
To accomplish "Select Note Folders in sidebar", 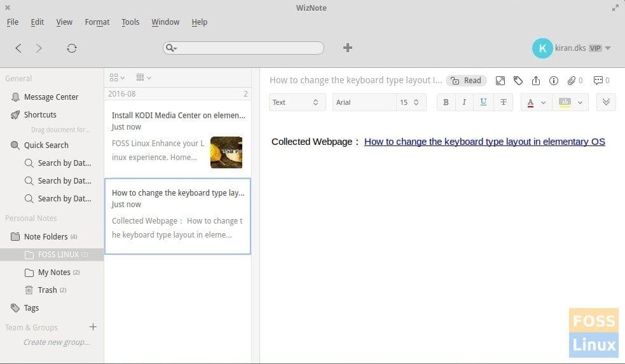I will pos(46,236).
